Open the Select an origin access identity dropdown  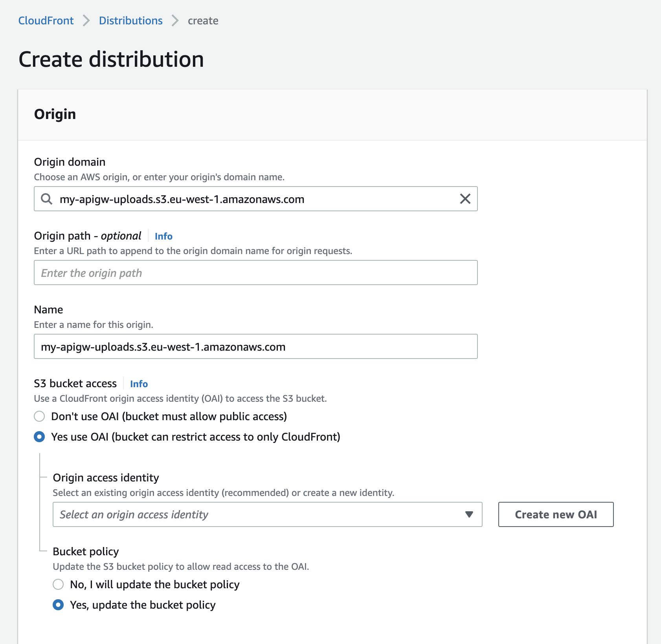pyautogui.click(x=268, y=514)
